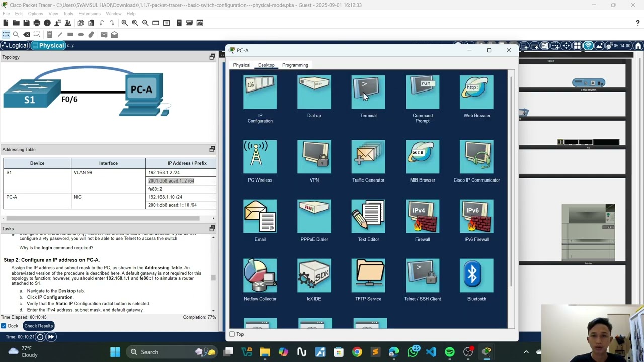Open the Terminal app on PC-A
644x362 pixels.
coord(368,93)
